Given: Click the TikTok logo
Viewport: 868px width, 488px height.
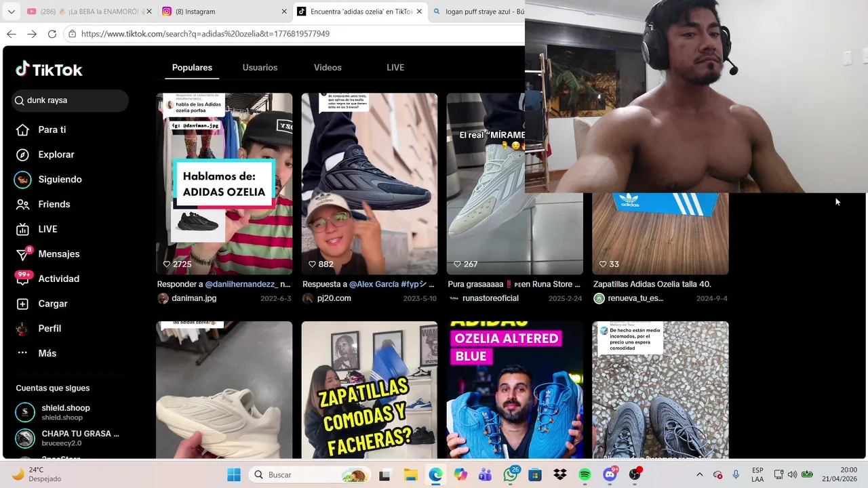Looking at the screenshot, I should coord(49,69).
